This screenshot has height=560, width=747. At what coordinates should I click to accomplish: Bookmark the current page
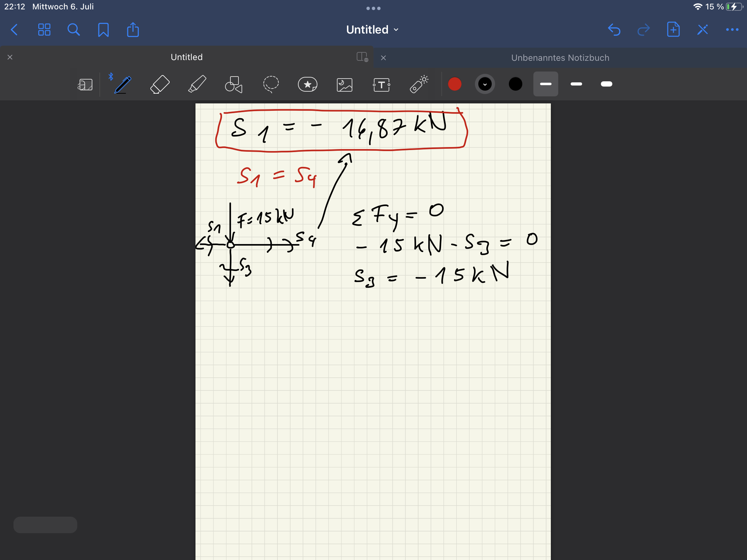[x=103, y=30]
